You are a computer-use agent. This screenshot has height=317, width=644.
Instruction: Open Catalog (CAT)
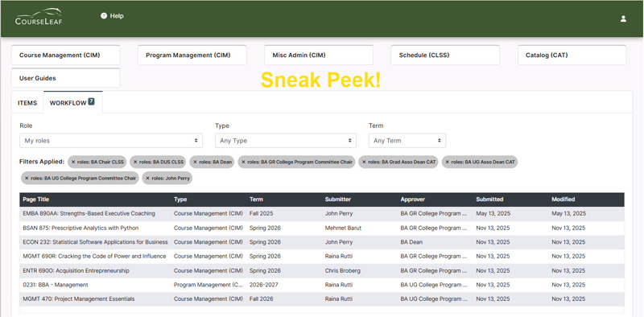click(572, 55)
